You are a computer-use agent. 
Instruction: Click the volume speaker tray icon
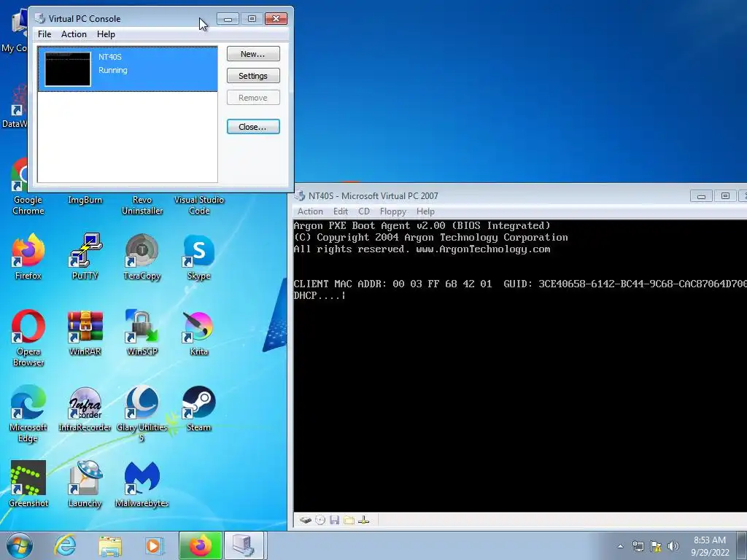tap(673, 546)
